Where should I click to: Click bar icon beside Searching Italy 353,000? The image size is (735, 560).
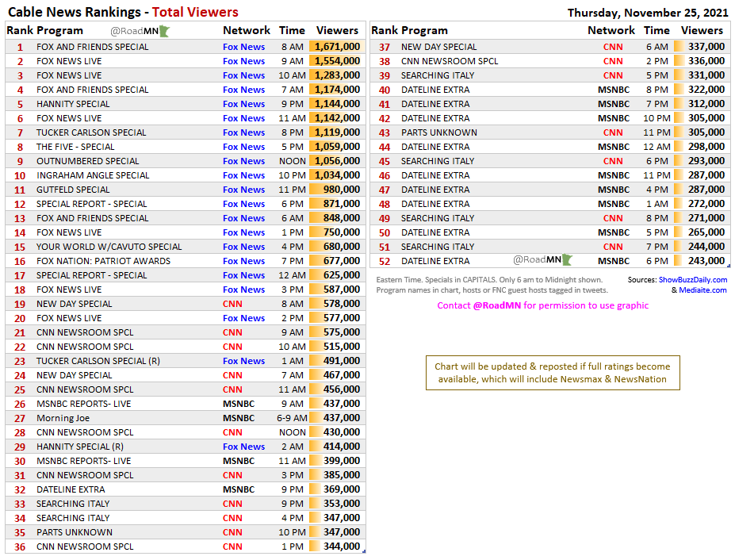(315, 504)
